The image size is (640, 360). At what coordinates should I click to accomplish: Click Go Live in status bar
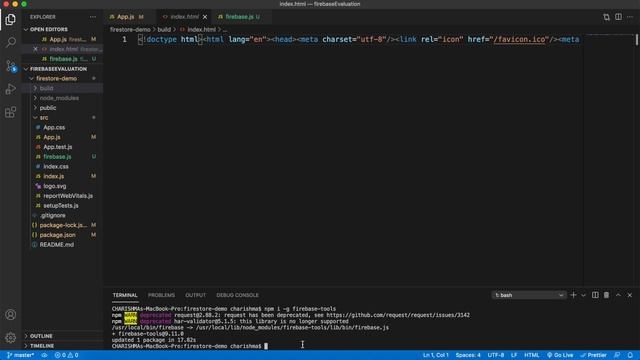(x=560, y=355)
